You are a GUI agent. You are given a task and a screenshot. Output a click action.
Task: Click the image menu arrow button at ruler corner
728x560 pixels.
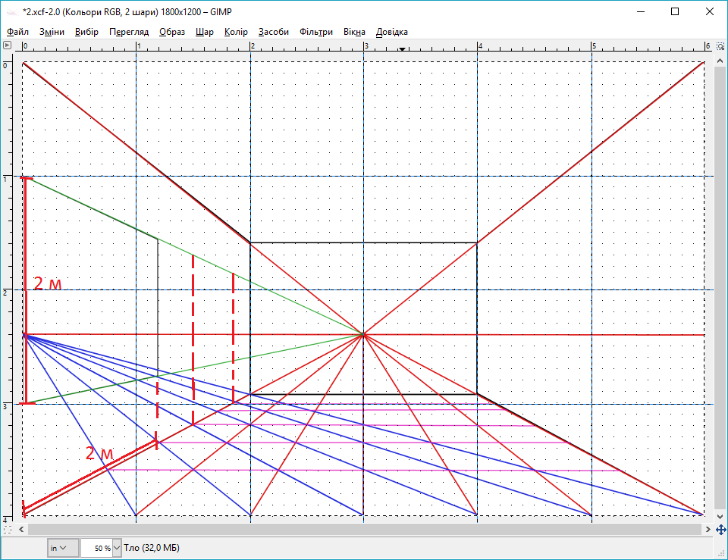click(7, 45)
